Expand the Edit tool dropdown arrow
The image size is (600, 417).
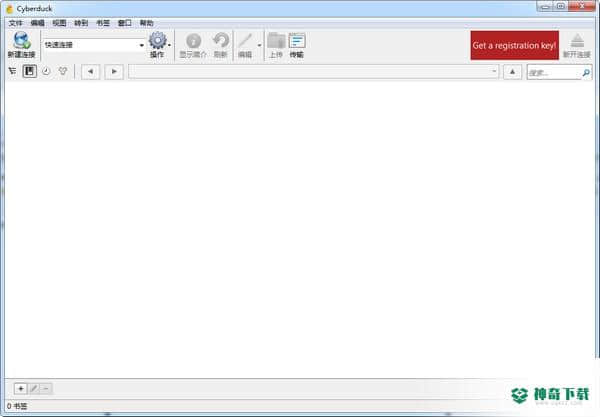(259, 45)
